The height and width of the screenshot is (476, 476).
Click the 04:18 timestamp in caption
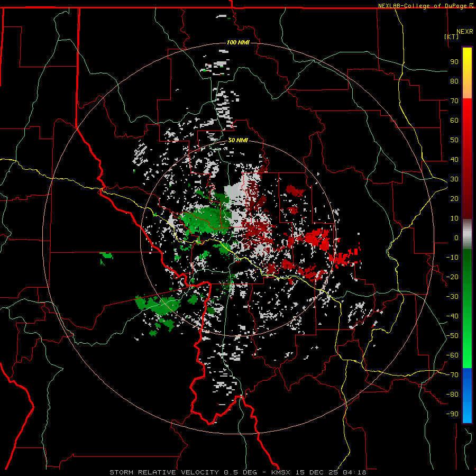(354, 472)
